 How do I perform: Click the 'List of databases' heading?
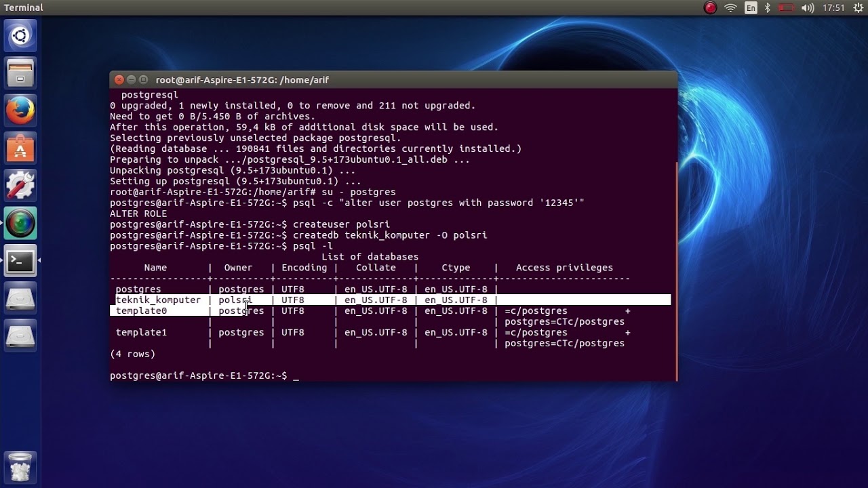370,257
